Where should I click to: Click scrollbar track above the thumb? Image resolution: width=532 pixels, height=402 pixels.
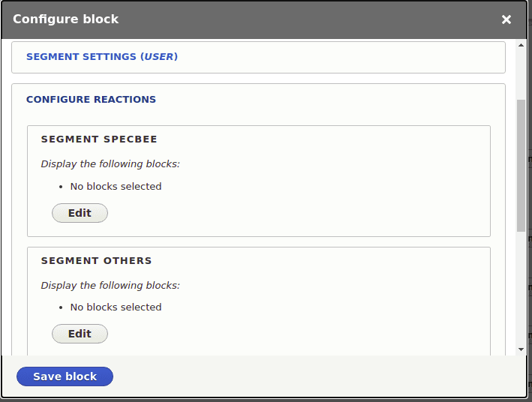pos(521,75)
